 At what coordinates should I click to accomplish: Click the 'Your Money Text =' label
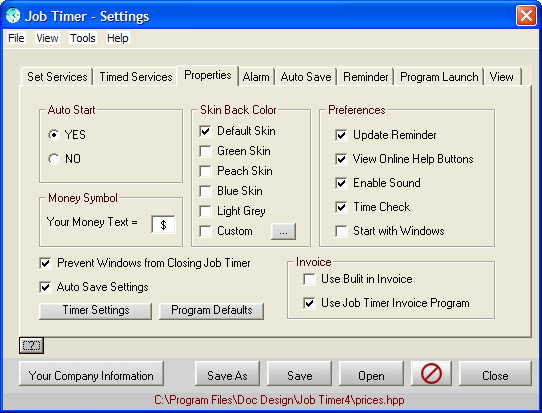(92, 222)
